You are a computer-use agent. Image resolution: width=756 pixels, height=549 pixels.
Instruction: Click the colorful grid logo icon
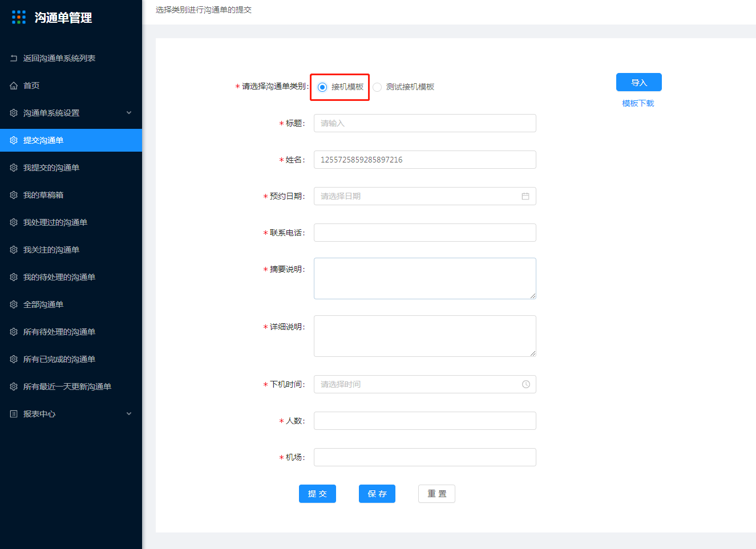pyautogui.click(x=19, y=17)
